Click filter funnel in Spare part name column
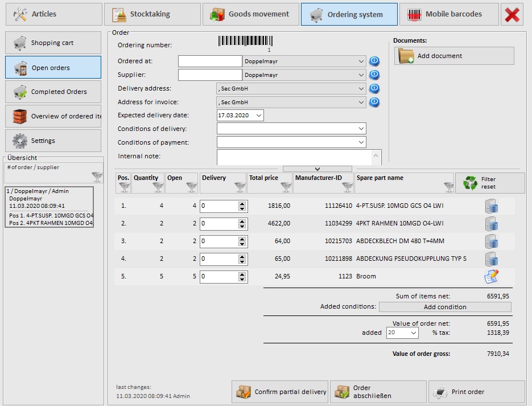The height and width of the screenshot is (406, 532). coord(448,186)
